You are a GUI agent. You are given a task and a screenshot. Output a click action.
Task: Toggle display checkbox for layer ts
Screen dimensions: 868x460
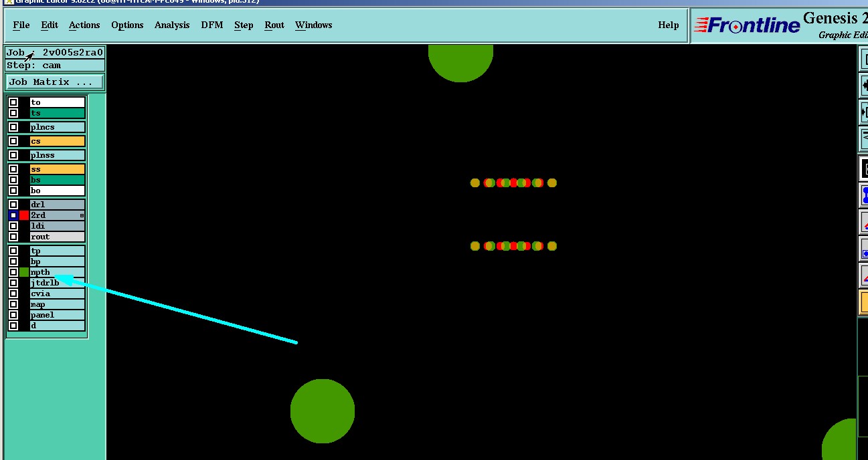tap(13, 113)
